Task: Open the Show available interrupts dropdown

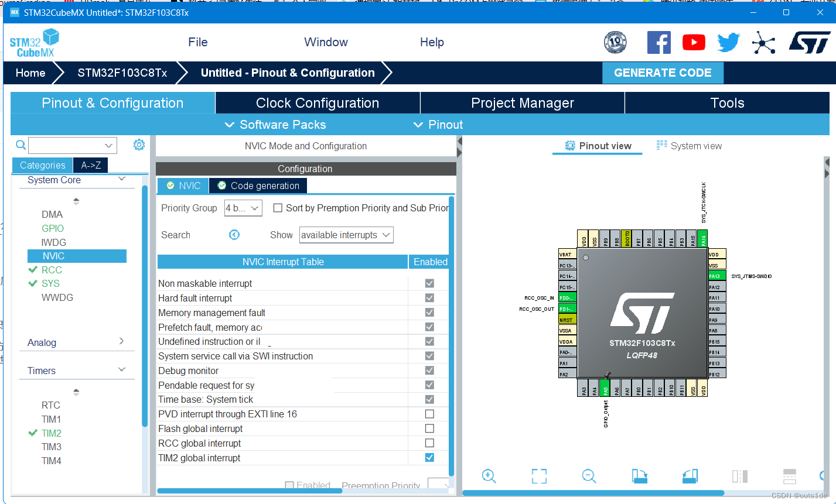Action: [x=346, y=235]
